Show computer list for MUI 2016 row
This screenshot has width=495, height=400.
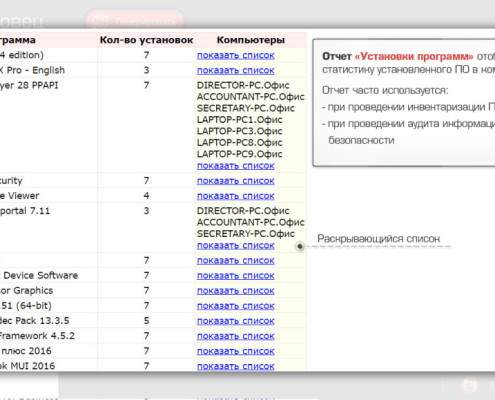pos(236,366)
